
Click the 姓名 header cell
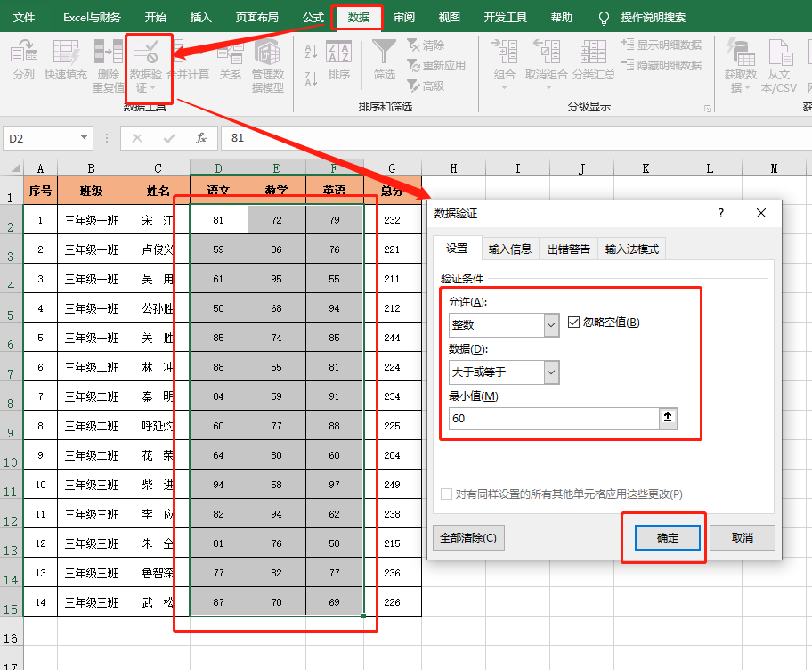(158, 190)
